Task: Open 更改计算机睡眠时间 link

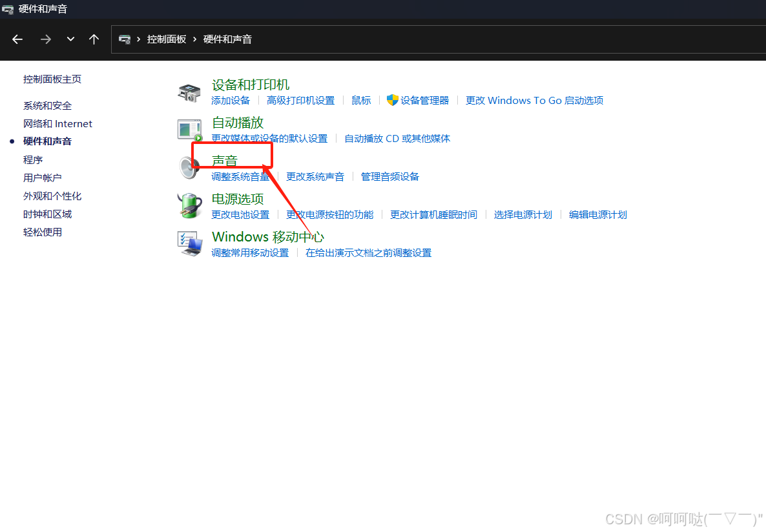Action: [x=434, y=215]
